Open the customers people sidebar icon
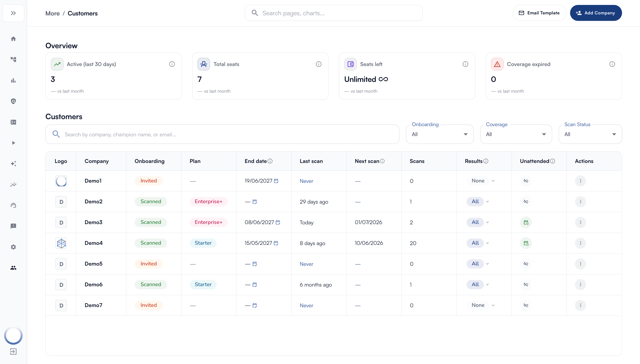The image size is (640, 364). point(13,268)
